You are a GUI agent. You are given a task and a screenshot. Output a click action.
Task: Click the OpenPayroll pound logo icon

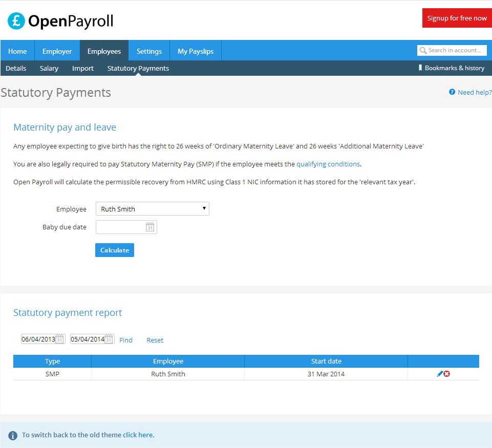[x=16, y=21]
